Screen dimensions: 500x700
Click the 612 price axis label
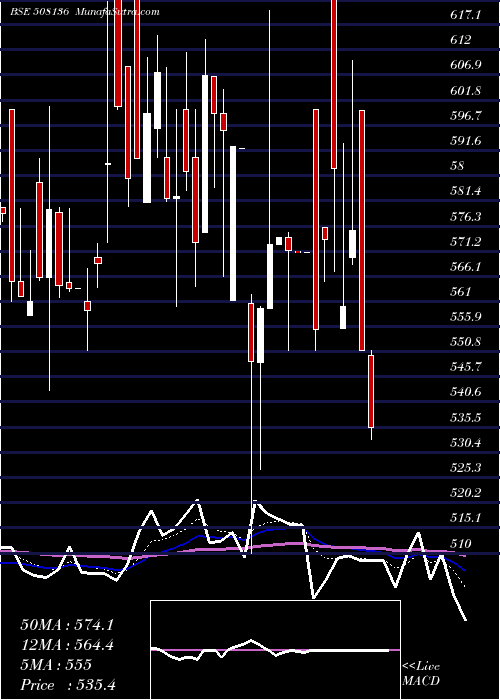pos(461,40)
